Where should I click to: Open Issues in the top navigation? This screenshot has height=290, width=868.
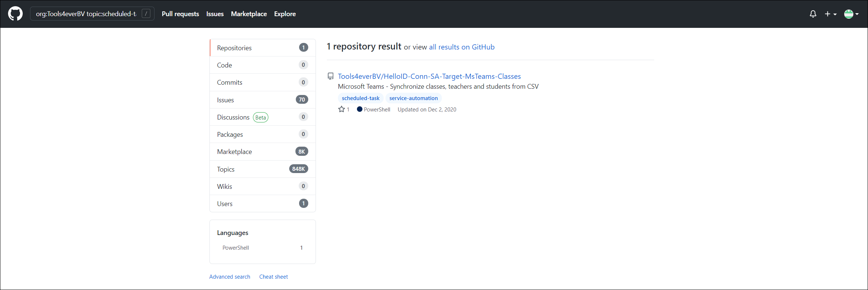(215, 14)
